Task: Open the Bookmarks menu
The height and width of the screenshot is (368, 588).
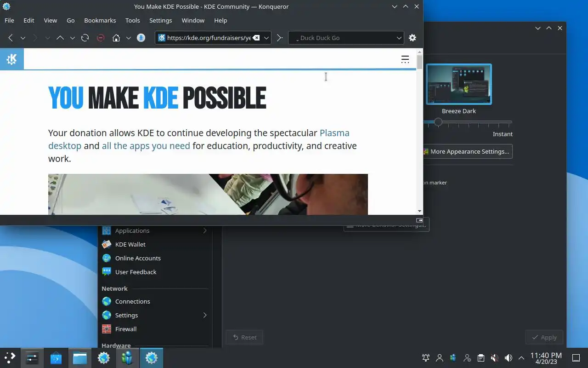Action: point(100,20)
